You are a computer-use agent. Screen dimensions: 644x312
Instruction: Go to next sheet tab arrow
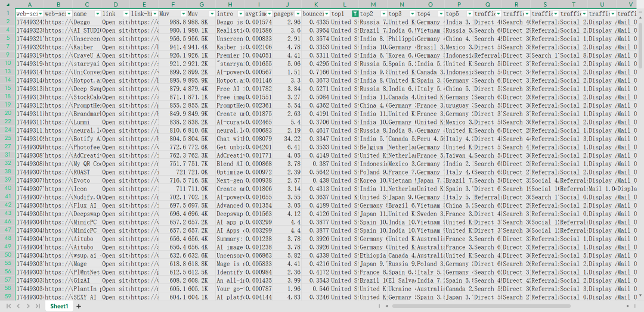[x=27, y=306]
